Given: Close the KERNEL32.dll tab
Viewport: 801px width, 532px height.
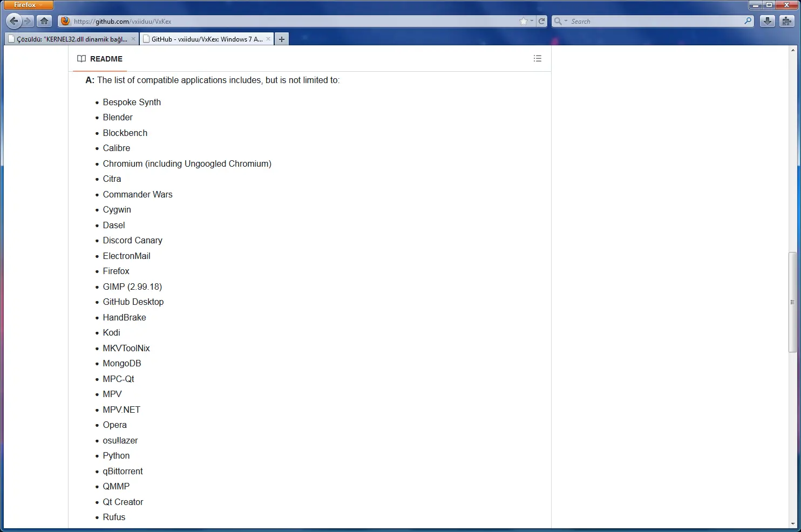Looking at the screenshot, I should pyautogui.click(x=133, y=39).
